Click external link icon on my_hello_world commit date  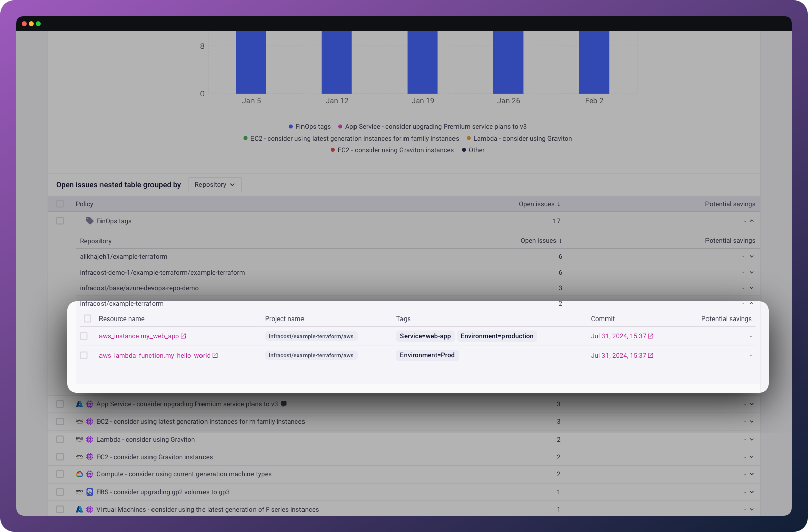(650, 355)
